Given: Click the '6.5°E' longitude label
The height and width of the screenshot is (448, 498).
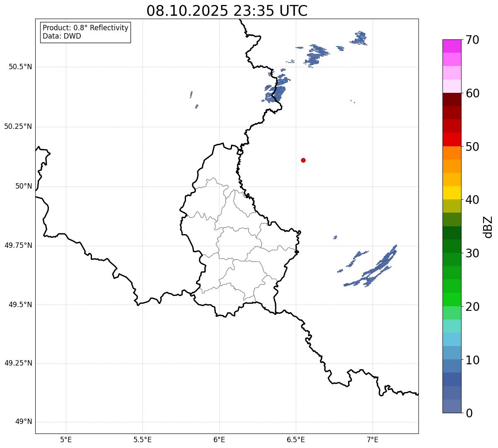Looking at the screenshot, I should tap(296, 439).
